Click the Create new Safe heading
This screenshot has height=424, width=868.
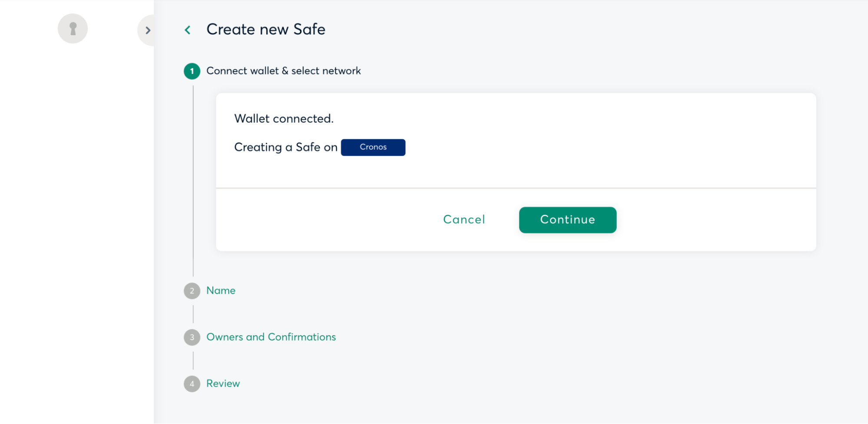coord(266,29)
